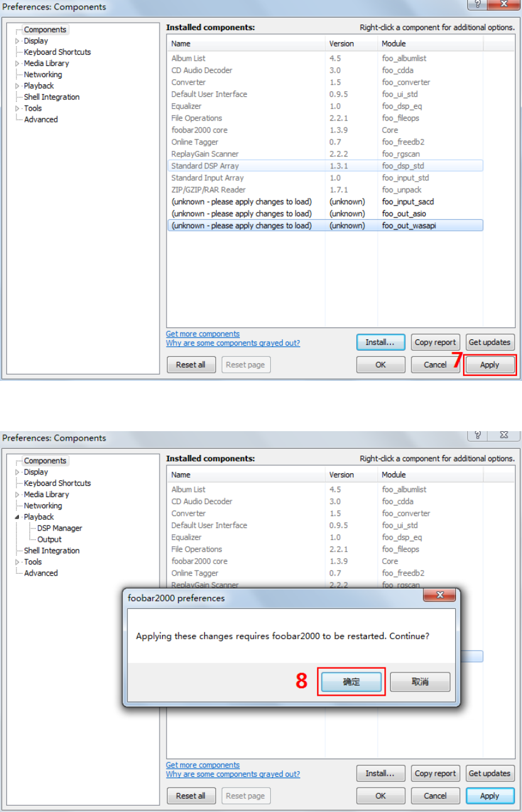Expand the collapsed Playback tree node
This screenshot has height=812, width=522.
[18, 86]
